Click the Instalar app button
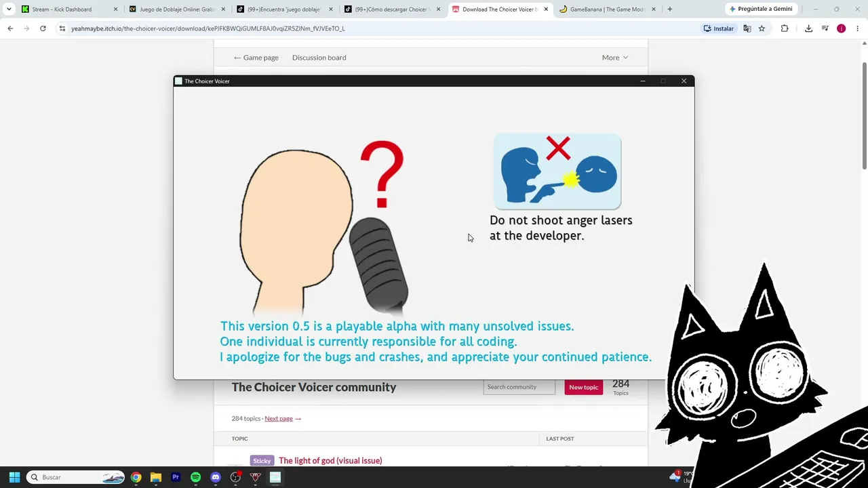Image resolution: width=868 pixels, height=488 pixels. coord(719,28)
